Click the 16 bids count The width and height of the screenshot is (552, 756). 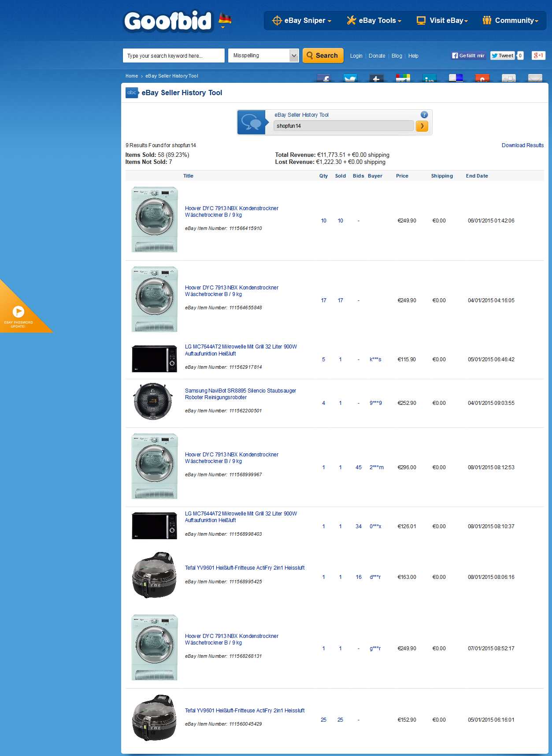[359, 577]
